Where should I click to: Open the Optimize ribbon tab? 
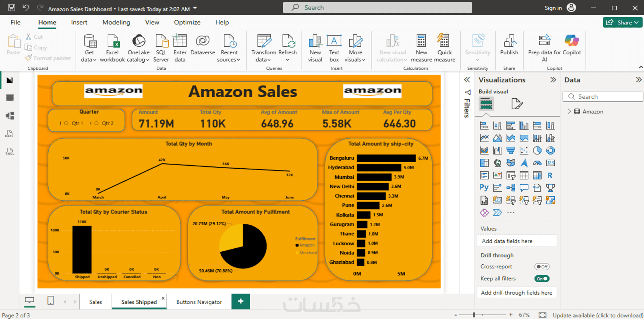[187, 22]
